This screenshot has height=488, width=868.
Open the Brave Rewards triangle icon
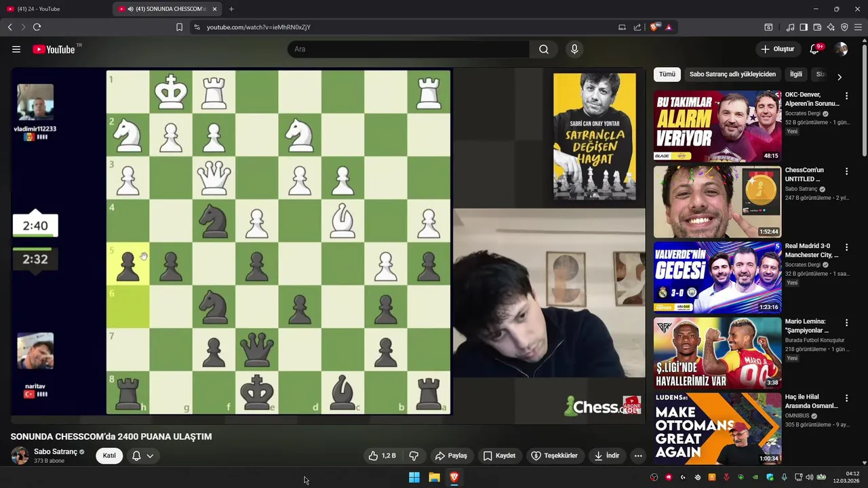pyautogui.click(x=669, y=27)
